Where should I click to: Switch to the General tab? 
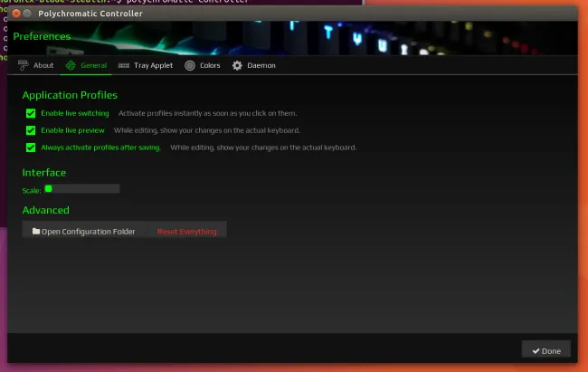(86, 65)
